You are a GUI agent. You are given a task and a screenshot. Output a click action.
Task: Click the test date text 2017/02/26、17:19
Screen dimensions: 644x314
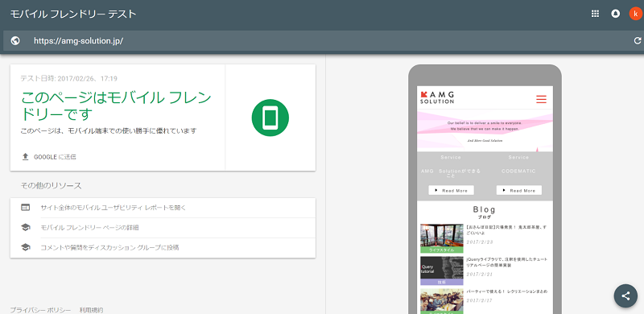[x=69, y=78]
